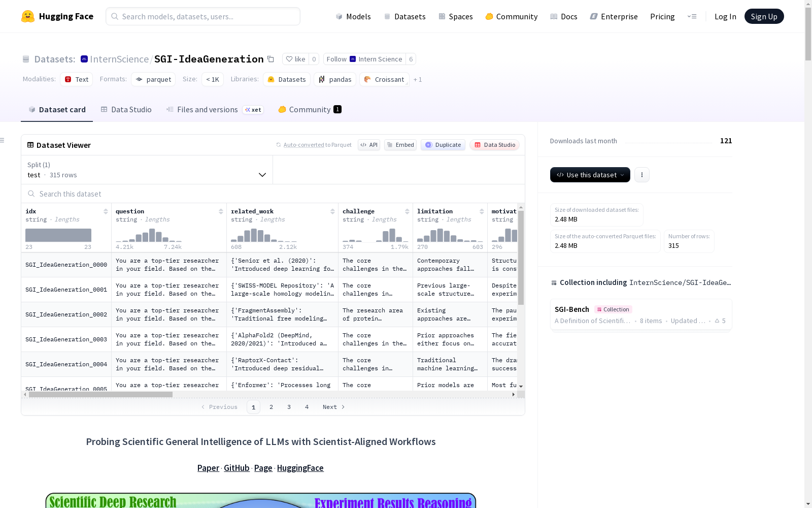This screenshot has width=812, height=508.
Task: Click the Embed button
Action: pos(400,145)
